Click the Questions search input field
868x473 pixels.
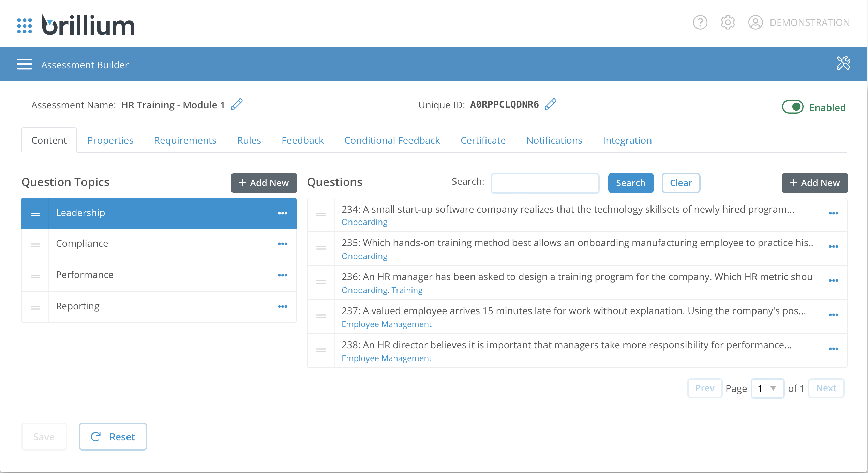[545, 183]
